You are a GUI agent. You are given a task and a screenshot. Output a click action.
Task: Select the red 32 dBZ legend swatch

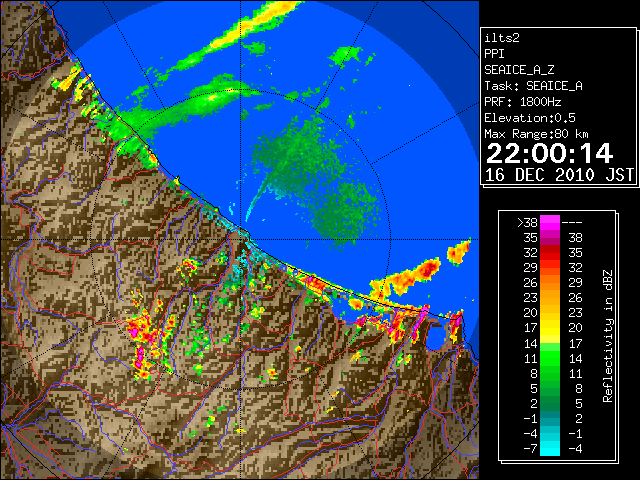point(550,253)
